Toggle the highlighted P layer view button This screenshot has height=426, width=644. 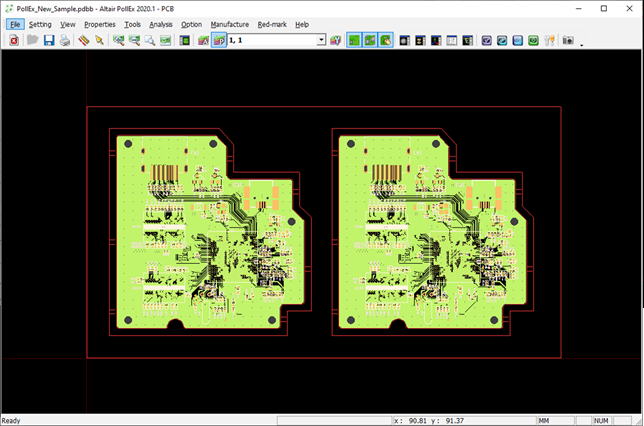click(x=219, y=40)
